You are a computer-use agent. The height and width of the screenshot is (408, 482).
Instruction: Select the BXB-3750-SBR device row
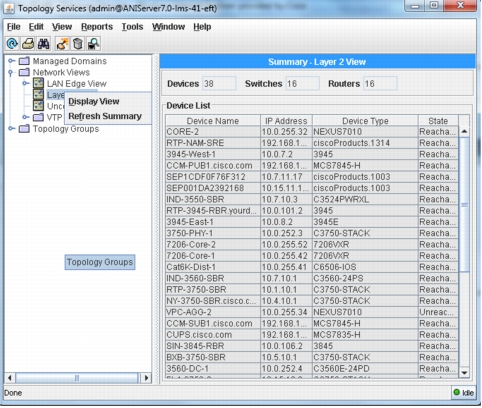[x=312, y=357]
